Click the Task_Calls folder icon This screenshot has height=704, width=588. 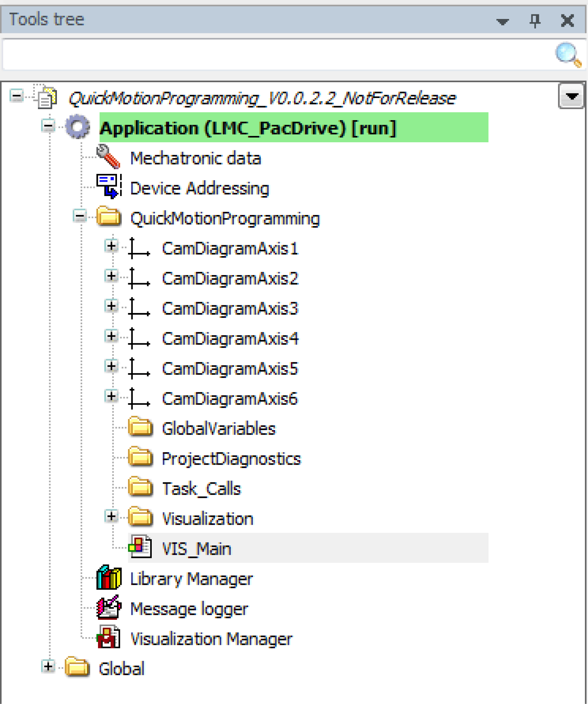point(141,487)
